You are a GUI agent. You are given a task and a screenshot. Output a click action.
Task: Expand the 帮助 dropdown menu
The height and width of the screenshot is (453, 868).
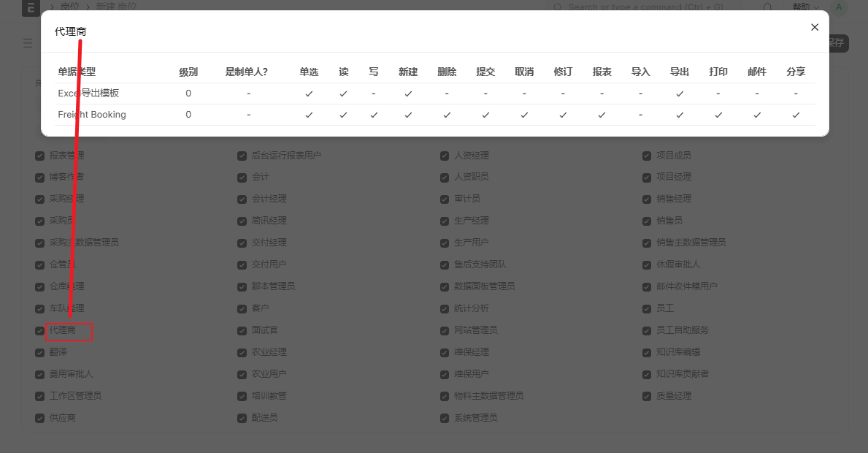pyautogui.click(x=804, y=7)
